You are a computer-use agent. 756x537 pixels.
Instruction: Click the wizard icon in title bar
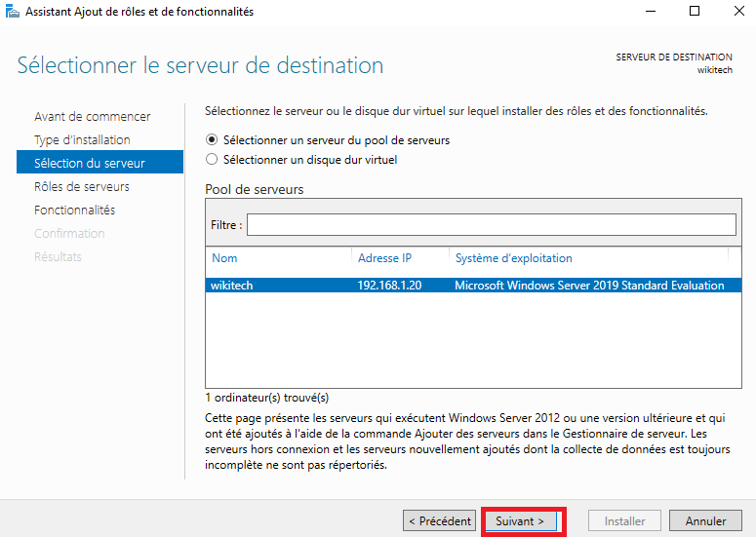coord(11,12)
